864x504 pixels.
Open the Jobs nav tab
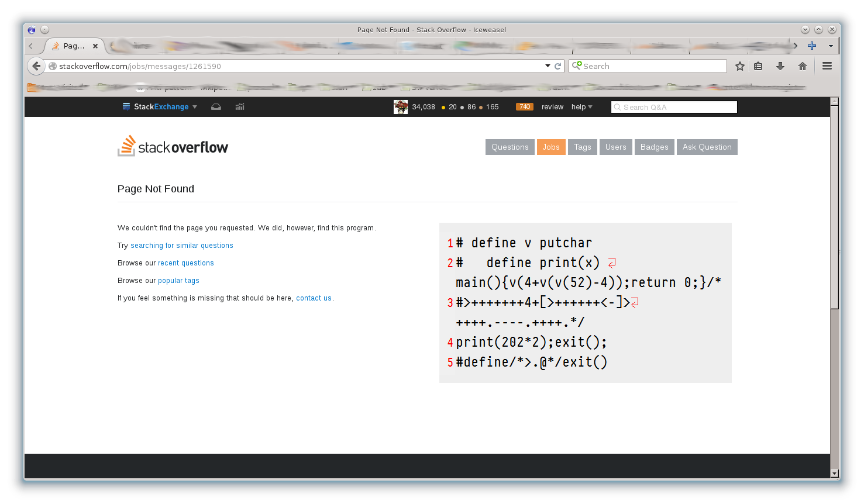(x=551, y=147)
